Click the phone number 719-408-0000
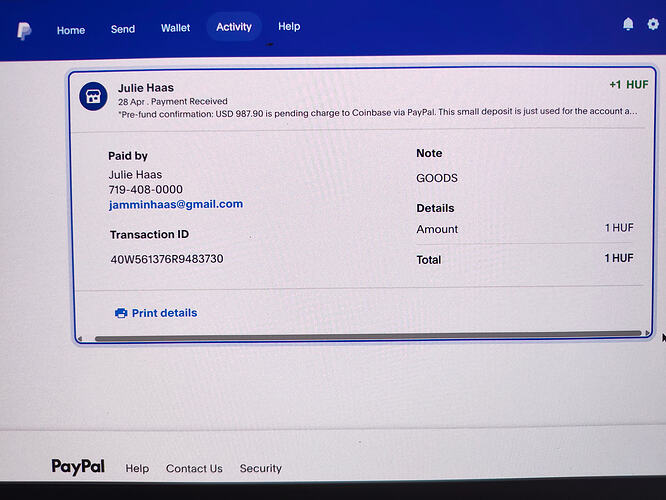 coord(146,189)
